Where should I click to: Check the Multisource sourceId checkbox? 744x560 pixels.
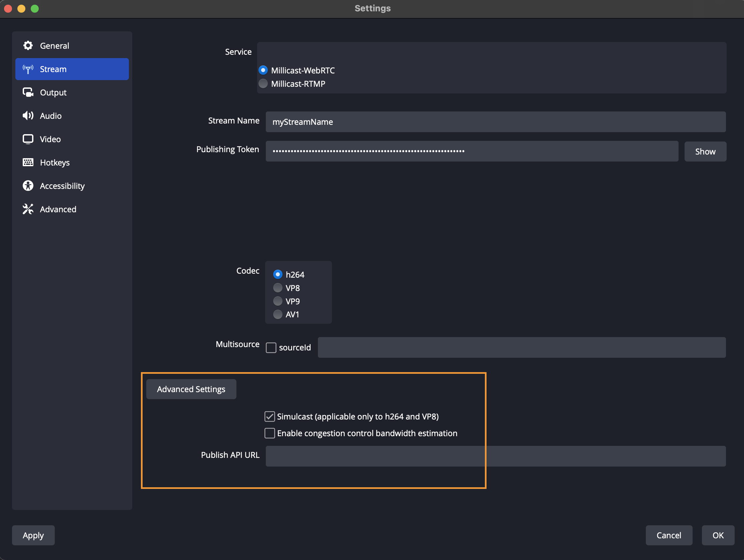point(271,347)
